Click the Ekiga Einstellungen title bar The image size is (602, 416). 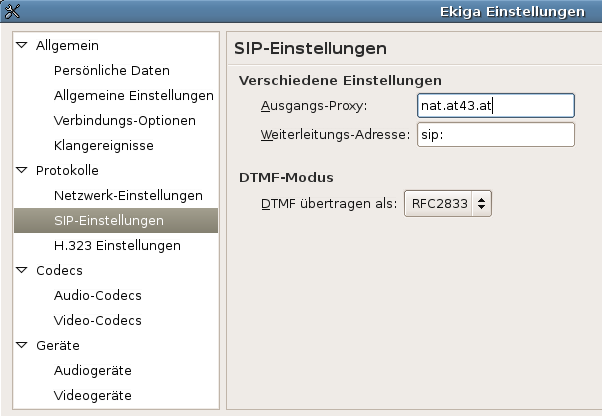pos(300,12)
